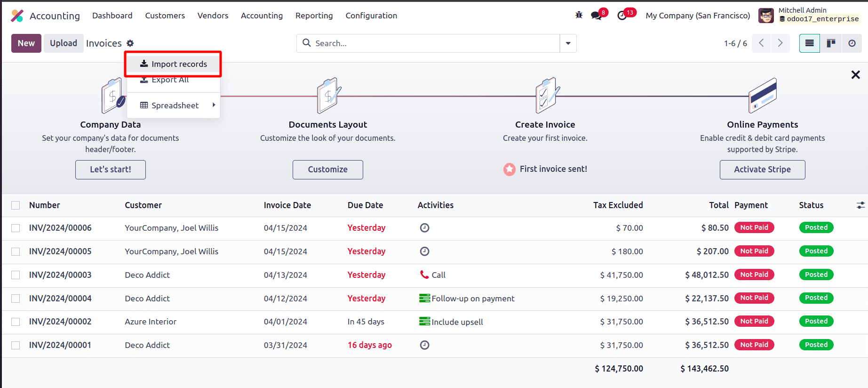Open the Customers menu
The width and height of the screenshot is (868, 388).
coord(165,16)
